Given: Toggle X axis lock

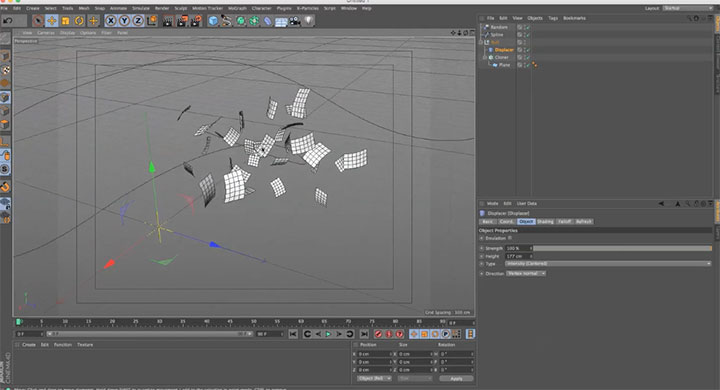Looking at the screenshot, I should point(111,21).
